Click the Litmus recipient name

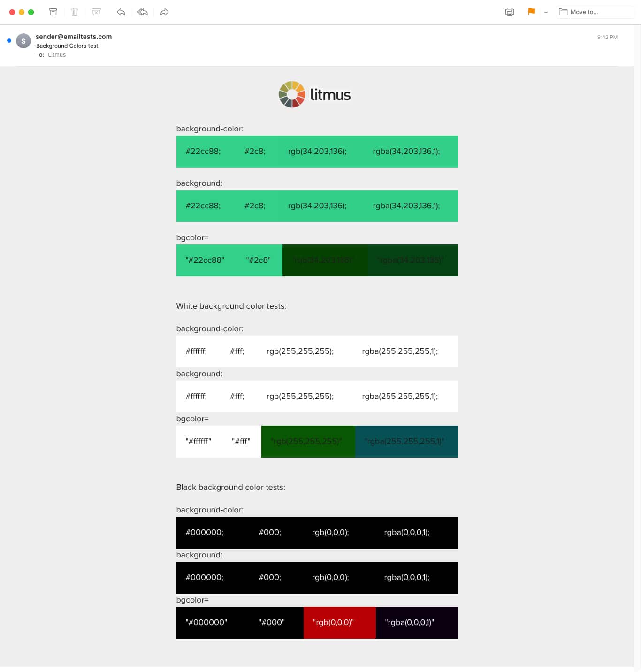(57, 55)
